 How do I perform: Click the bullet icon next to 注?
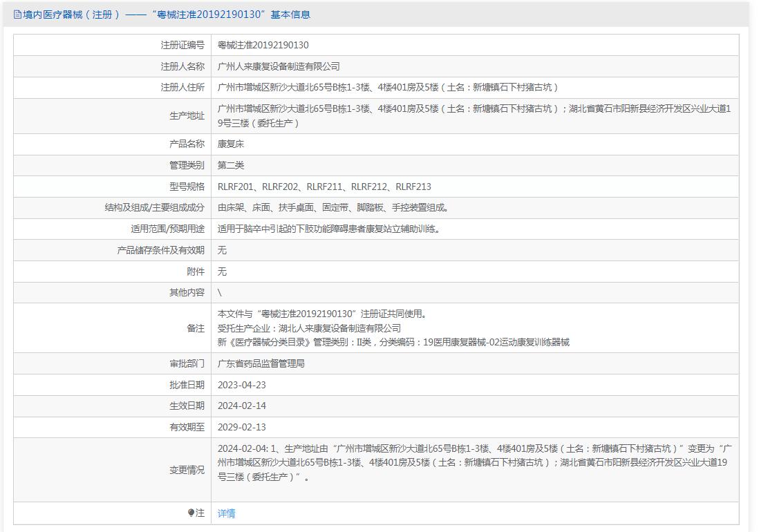[191, 513]
